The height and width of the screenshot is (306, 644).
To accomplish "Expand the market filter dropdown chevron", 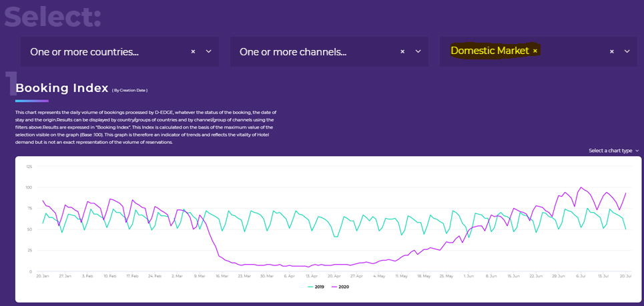I will click(x=627, y=51).
